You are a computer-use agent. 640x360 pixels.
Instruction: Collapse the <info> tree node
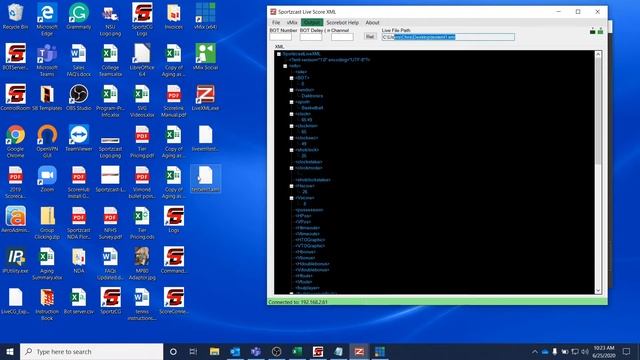pyautogui.click(x=285, y=66)
